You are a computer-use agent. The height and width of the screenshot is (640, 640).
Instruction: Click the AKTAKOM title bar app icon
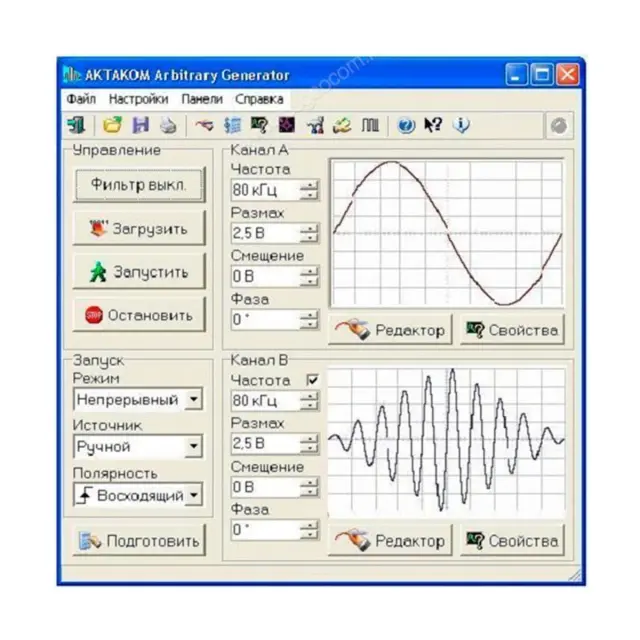pyautogui.click(x=71, y=75)
